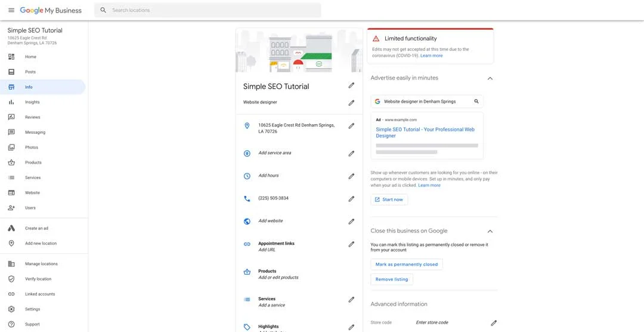
Task: Click the map pin icon beside address
Action: click(x=247, y=126)
